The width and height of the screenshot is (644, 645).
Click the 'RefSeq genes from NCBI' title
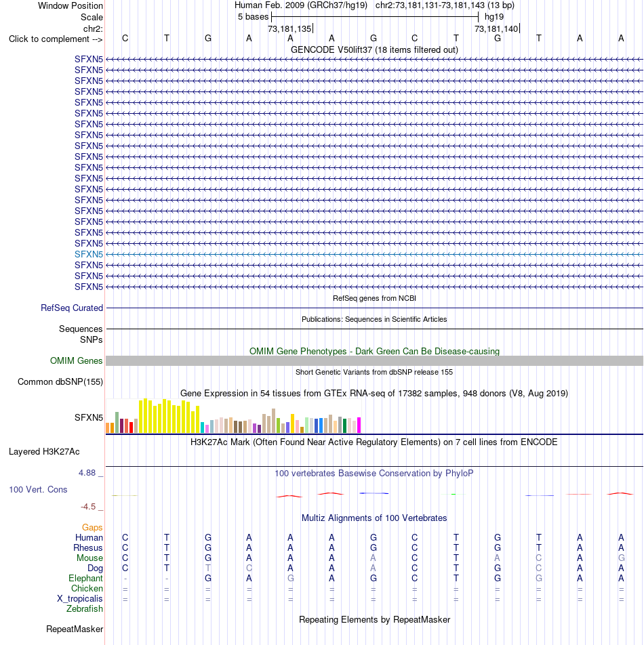tap(374, 298)
